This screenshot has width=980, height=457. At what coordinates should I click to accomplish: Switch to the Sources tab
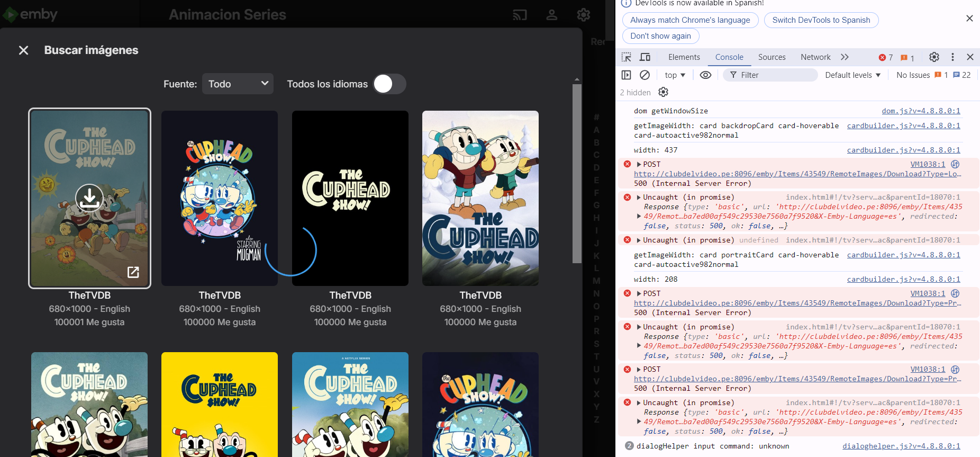[x=772, y=57]
